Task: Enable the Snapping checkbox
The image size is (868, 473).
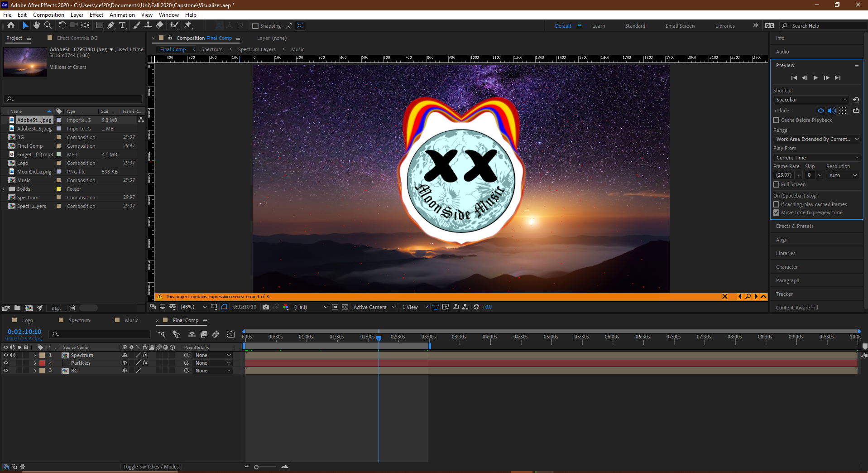Action: [x=255, y=26]
